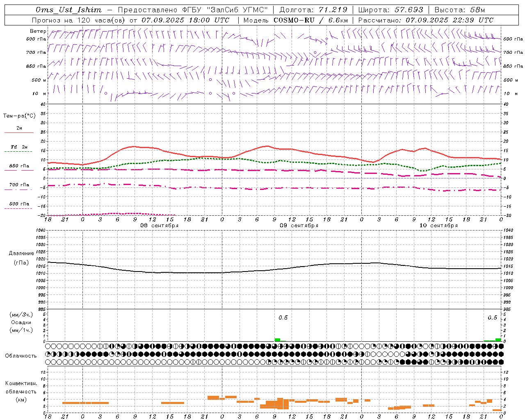Click the Конвективн. convective cloud label
This screenshot has width=525, height=420.
[21, 383]
